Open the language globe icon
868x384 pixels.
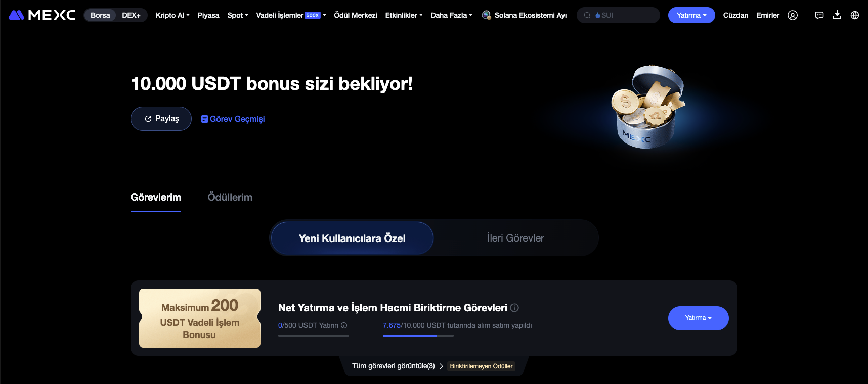coord(855,15)
